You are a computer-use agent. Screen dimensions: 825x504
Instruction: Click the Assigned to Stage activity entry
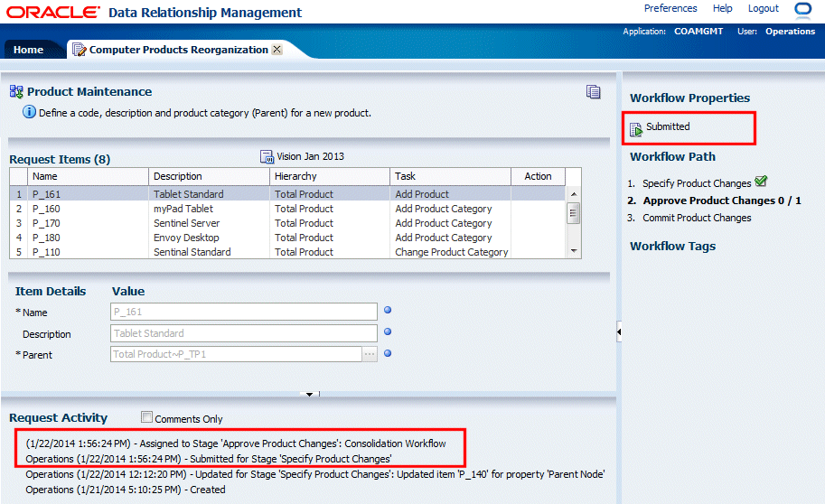click(236, 443)
